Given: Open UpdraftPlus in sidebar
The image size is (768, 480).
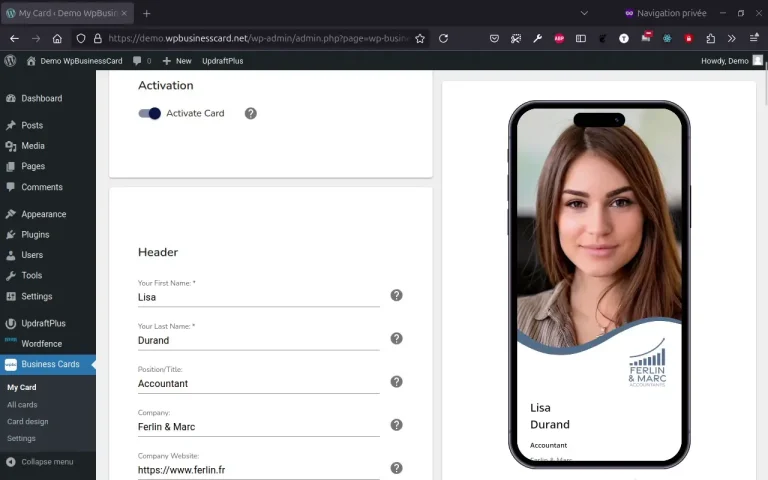Looking at the screenshot, I should (x=48, y=323).
